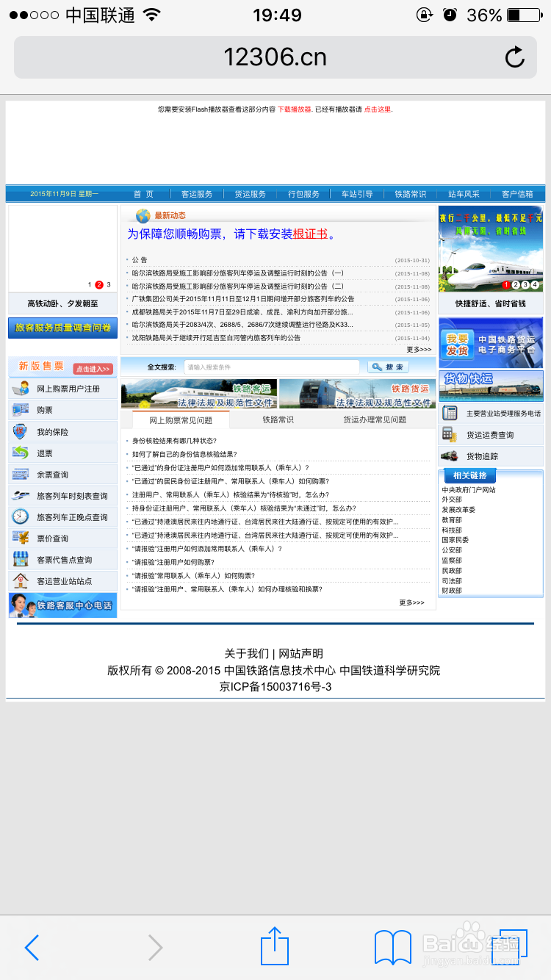Click the 首页 navigation item

click(x=143, y=194)
